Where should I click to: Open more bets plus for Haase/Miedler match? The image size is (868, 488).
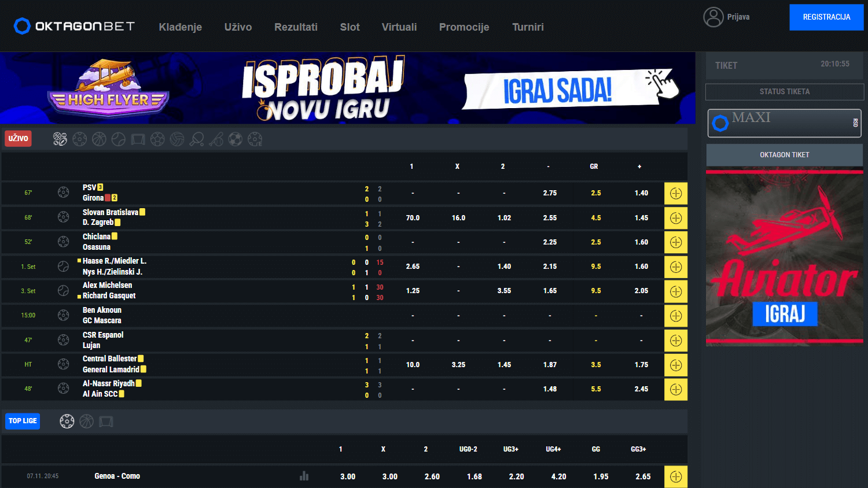pyautogui.click(x=676, y=267)
